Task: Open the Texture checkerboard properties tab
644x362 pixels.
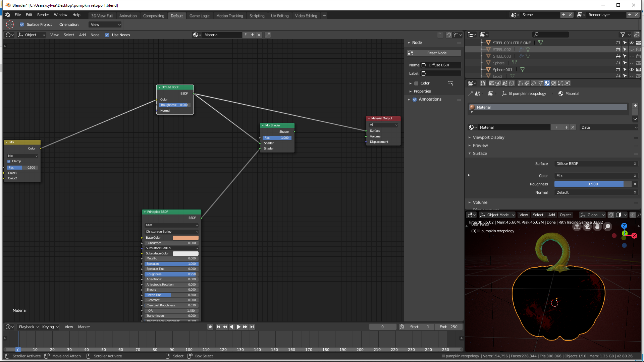Action: click(x=554, y=83)
